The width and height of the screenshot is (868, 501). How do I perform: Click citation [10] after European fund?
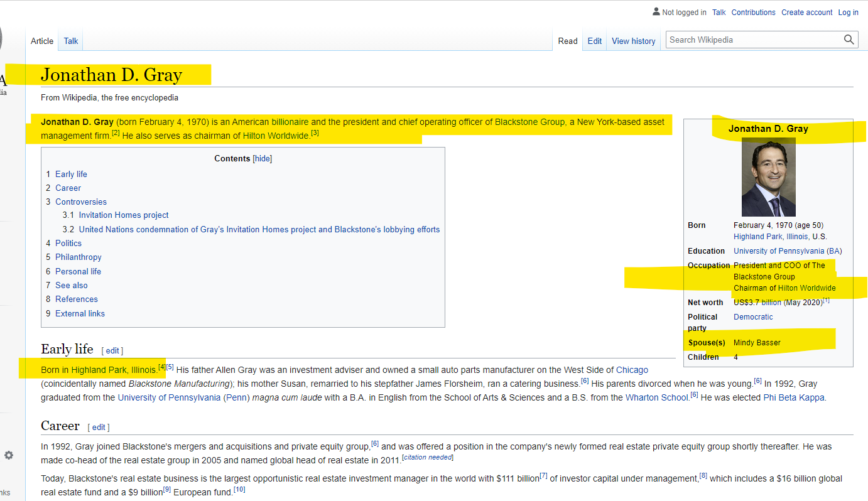tap(239, 490)
